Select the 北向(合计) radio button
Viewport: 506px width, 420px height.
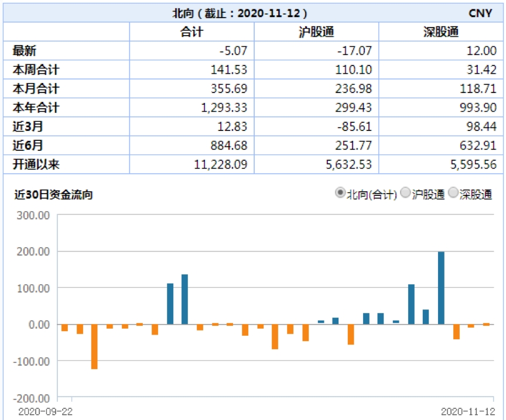[x=340, y=193]
